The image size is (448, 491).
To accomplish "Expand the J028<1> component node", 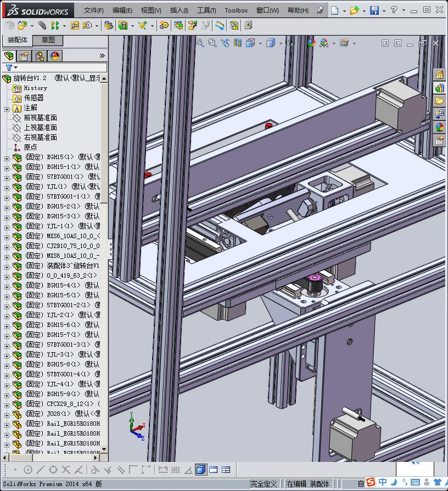I will click(7, 415).
